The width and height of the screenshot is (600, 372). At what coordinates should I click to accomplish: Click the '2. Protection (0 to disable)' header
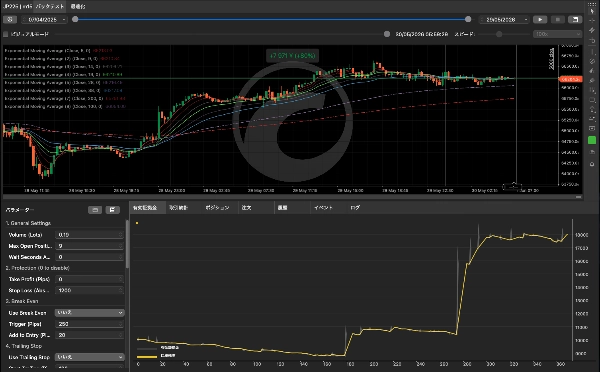coord(38,268)
